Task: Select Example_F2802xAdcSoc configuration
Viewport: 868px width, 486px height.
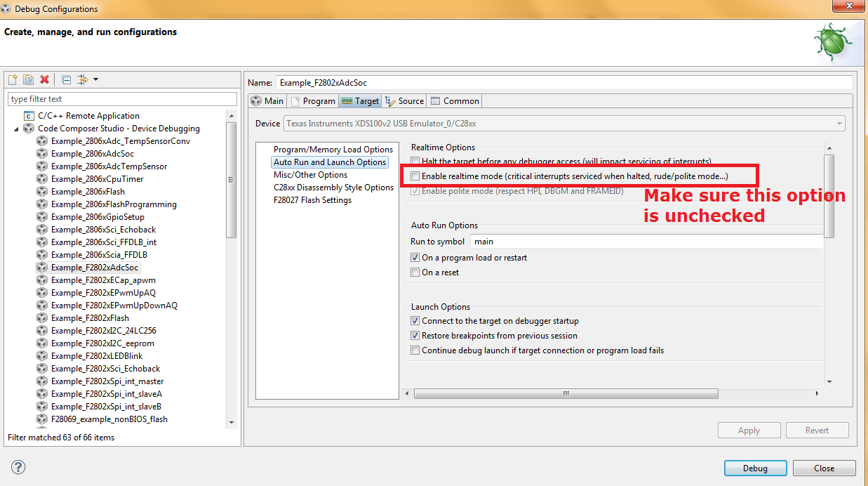Action: [x=95, y=268]
